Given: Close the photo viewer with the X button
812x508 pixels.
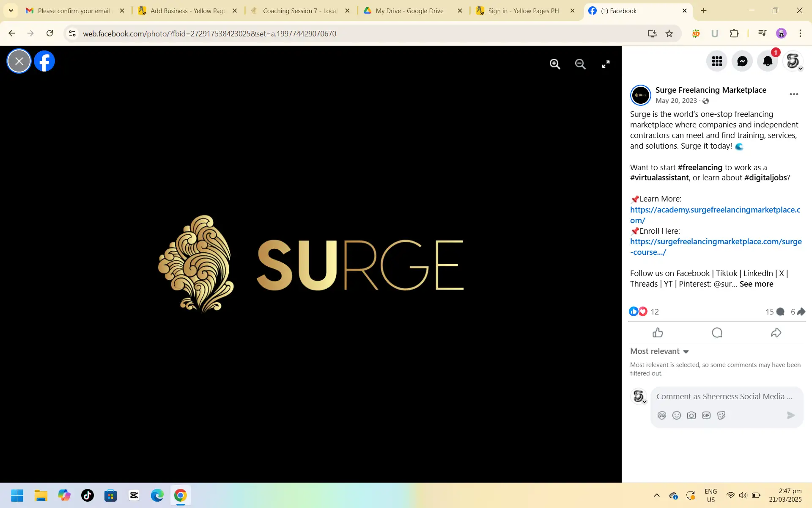Looking at the screenshot, I should pos(19,61).
